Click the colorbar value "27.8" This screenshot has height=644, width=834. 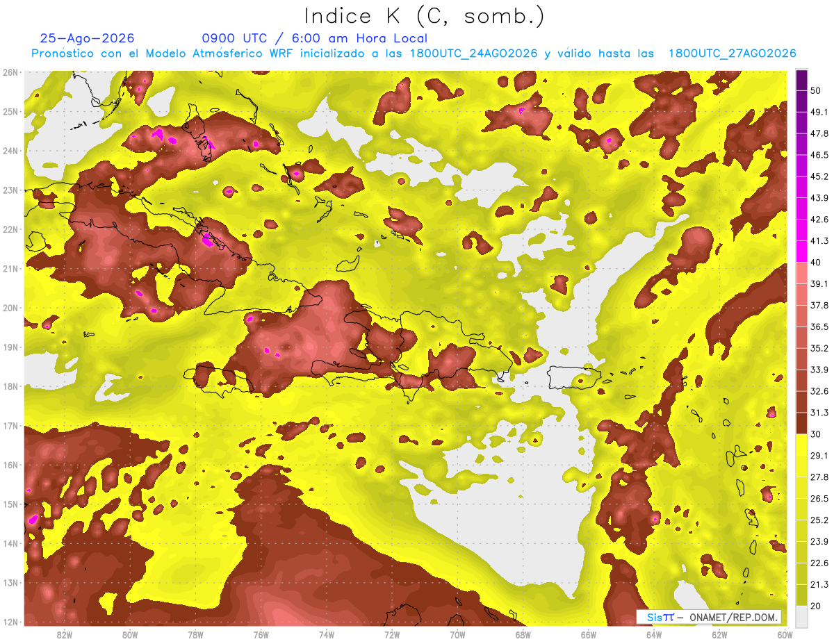[x=819, y=477]
